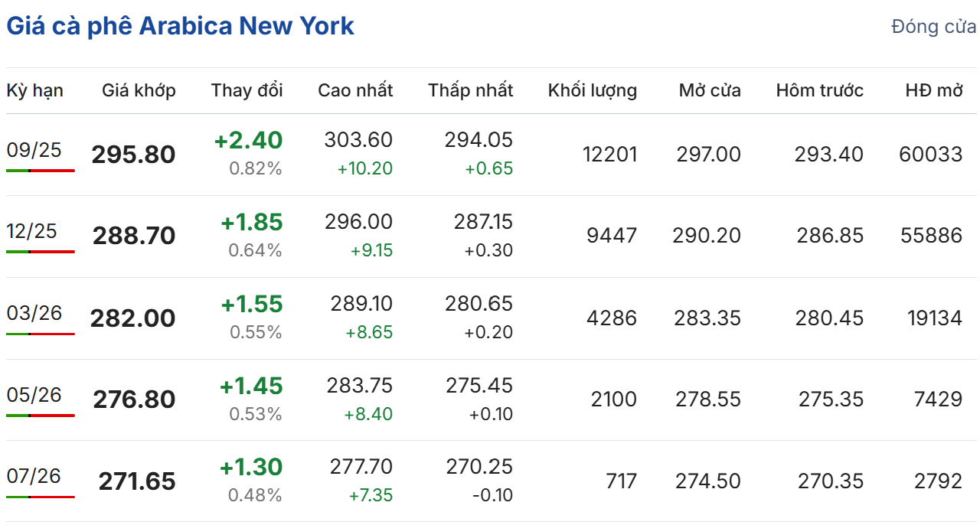Open the 05/26 contract term
The image size is (980, 525).
coord(34,395)
